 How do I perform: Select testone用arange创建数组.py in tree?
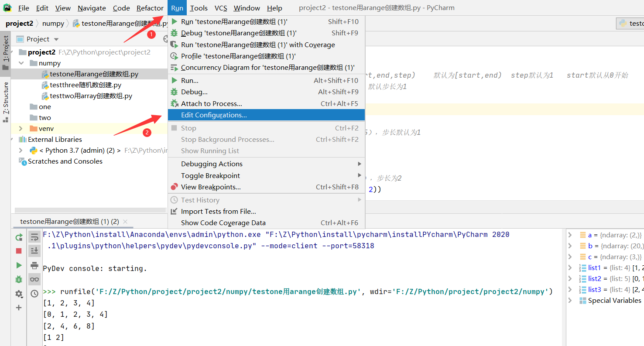coord(94,74)
